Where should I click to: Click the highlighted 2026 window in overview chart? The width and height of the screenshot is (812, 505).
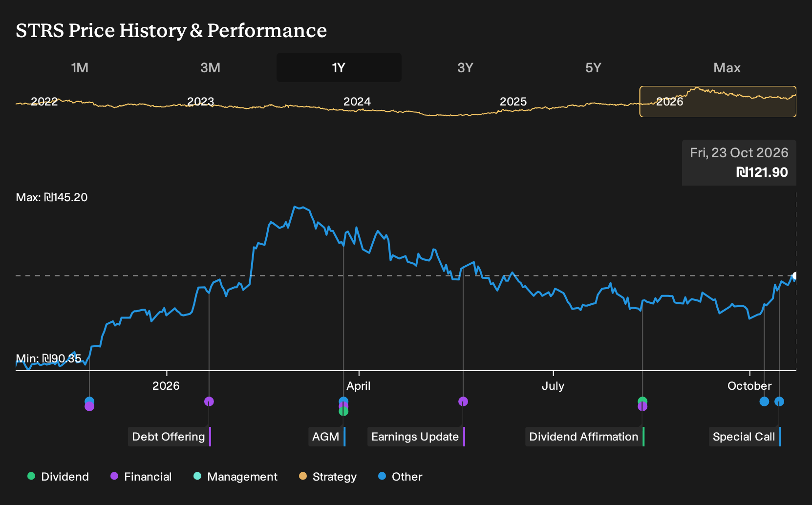pyautogui.click(x=718, y=102)
